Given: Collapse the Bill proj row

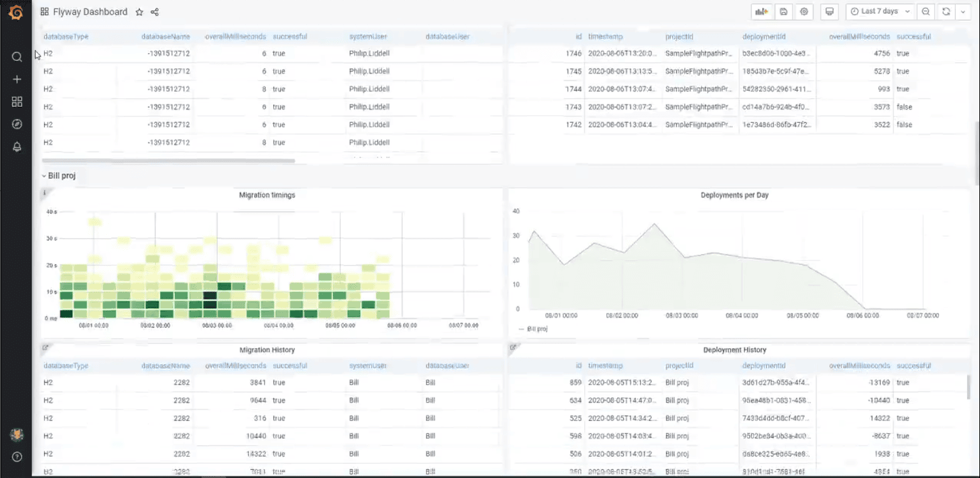Looking at the screenshot, I should [x=58, y=175].
